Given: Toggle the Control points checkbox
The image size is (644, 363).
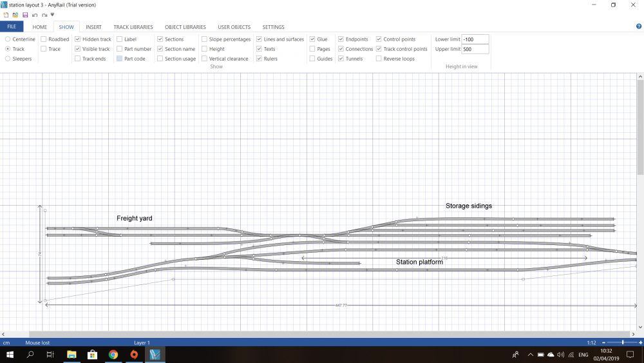Looking at the screenshot, I should (x=379, y=39).
